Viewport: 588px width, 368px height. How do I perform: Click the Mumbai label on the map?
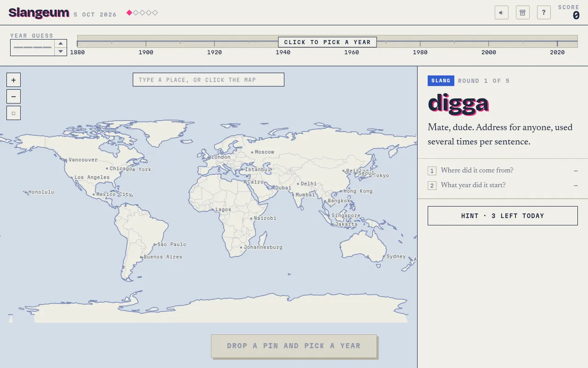pyautogui.click(x=305, y=195)
